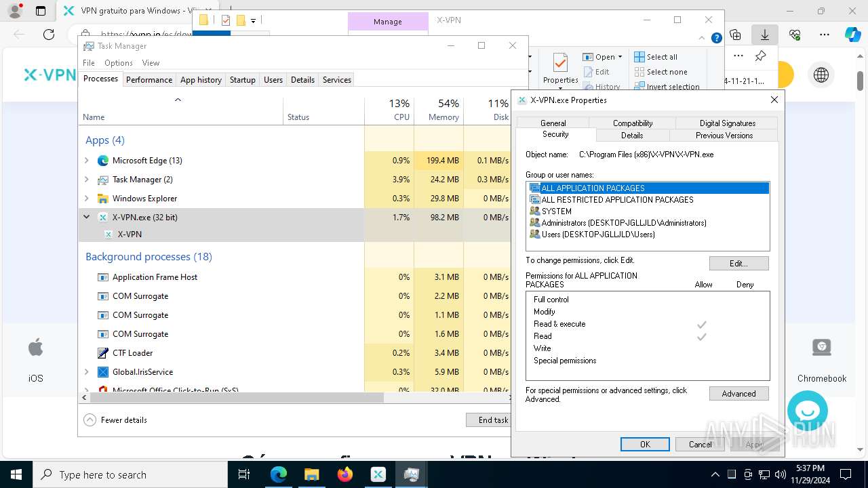This screenshot has width=868, height=488.
Task: Open the Previous Versions tab
Action: pos(724,136)
